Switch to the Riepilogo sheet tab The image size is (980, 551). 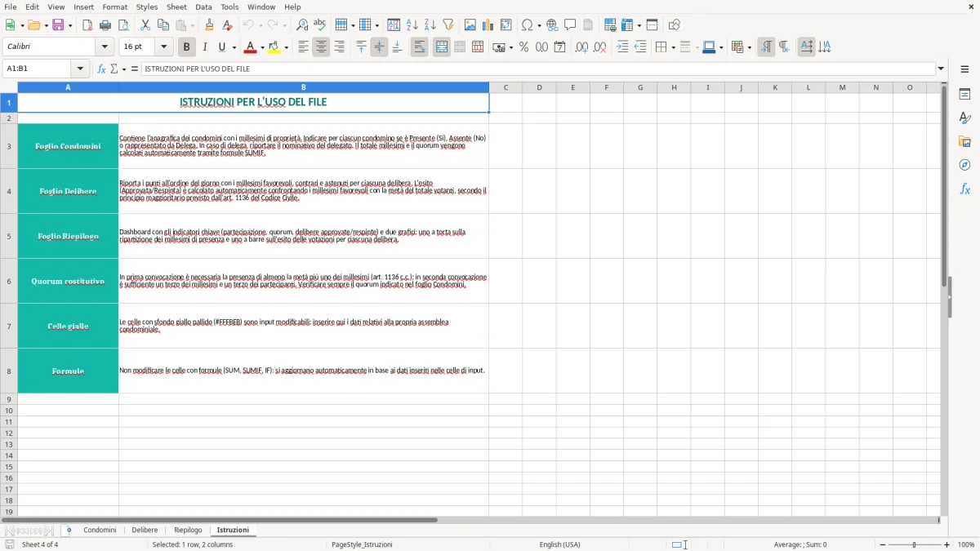[x=188, y=530]
